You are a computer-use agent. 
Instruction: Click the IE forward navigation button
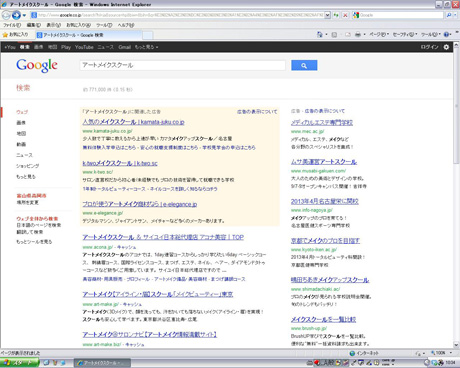(16, 15)
